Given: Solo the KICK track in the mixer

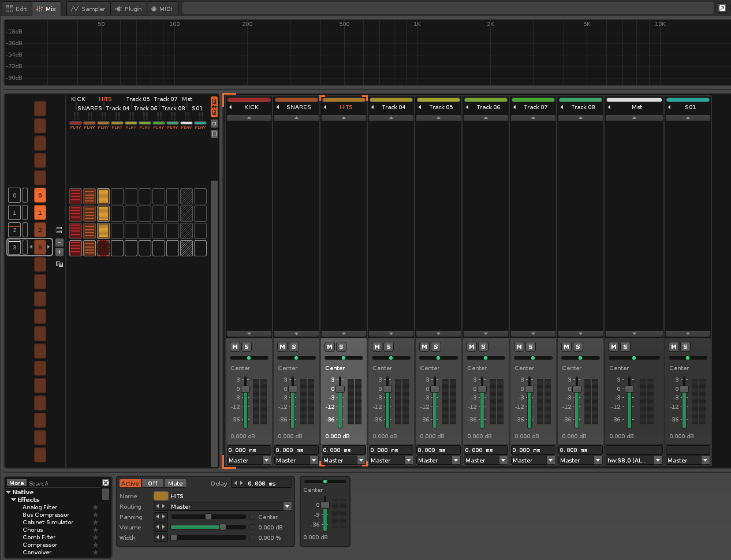Looking at the screenshot, I should tap(247, 347).
